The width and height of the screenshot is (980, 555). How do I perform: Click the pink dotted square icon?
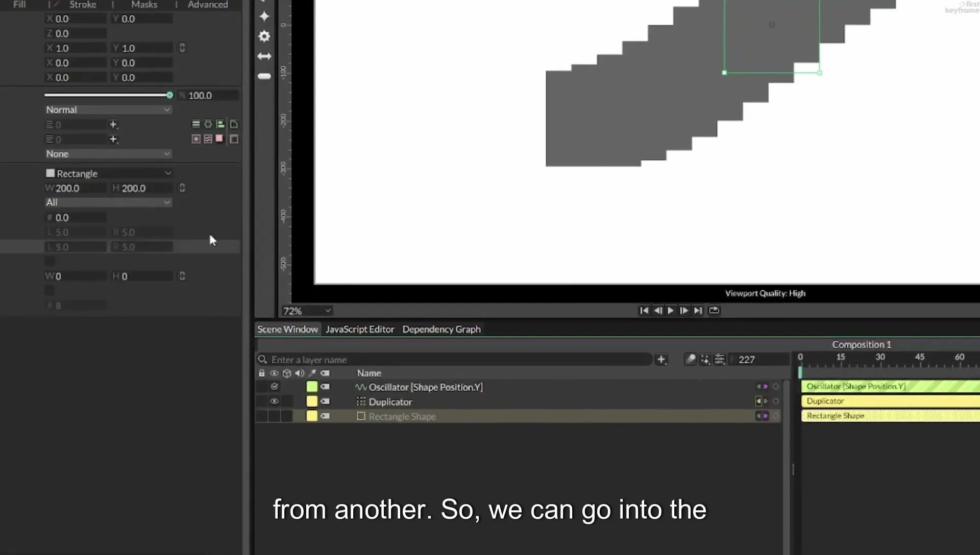(x=195, y=139)
